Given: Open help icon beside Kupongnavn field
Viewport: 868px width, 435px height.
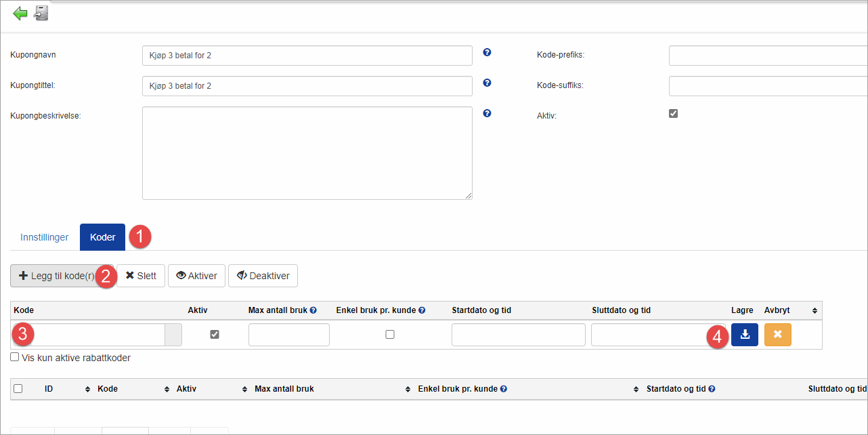Looking at the screenshot, I should [x=487, y=52].
